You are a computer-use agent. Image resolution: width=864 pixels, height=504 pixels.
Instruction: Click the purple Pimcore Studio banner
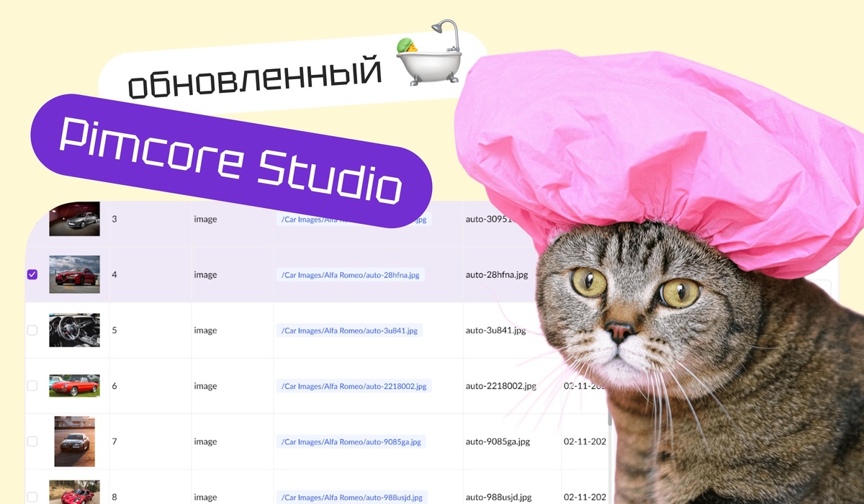tap(230, 161)
